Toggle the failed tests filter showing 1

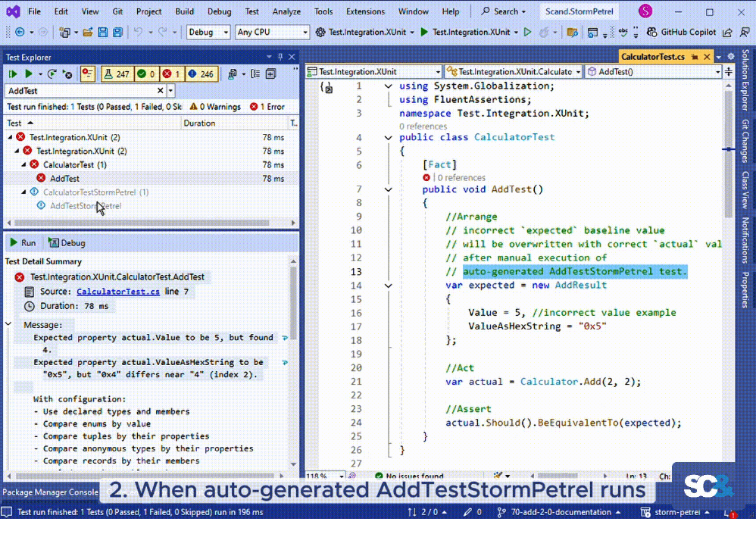[x=171, y=74]
